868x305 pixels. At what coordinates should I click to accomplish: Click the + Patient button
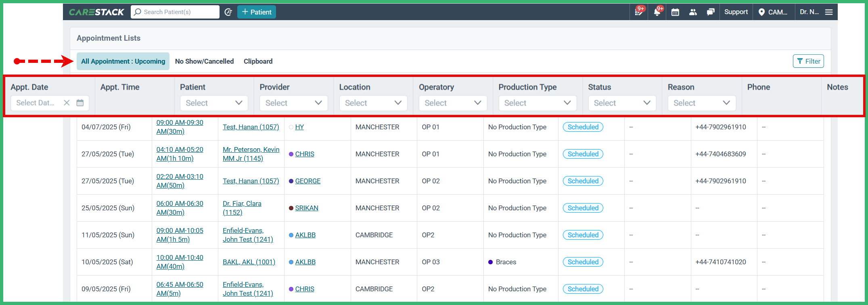pos(257,12)
